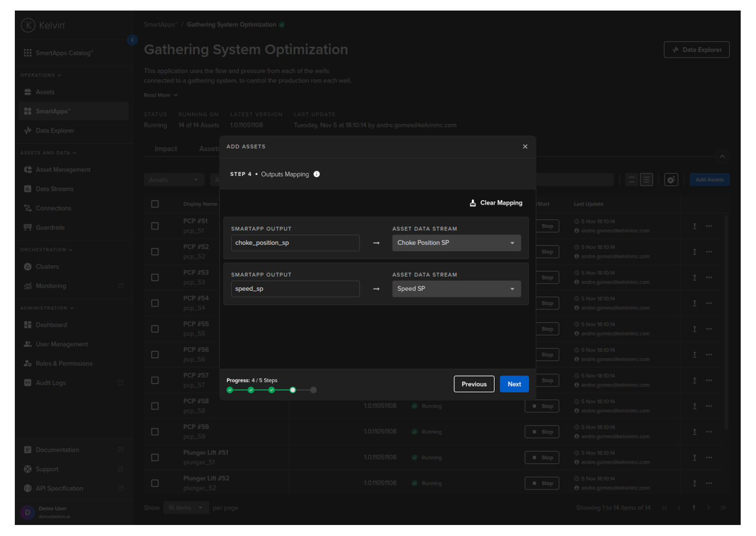
Task: Click the upgrade arrow icon for PCP #52
Action: click(x=694, y=252)
